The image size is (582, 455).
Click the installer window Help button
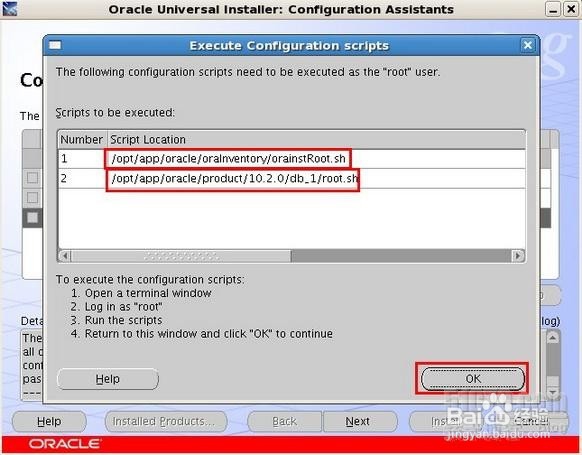pyautogui.click(x=49, y=422)
